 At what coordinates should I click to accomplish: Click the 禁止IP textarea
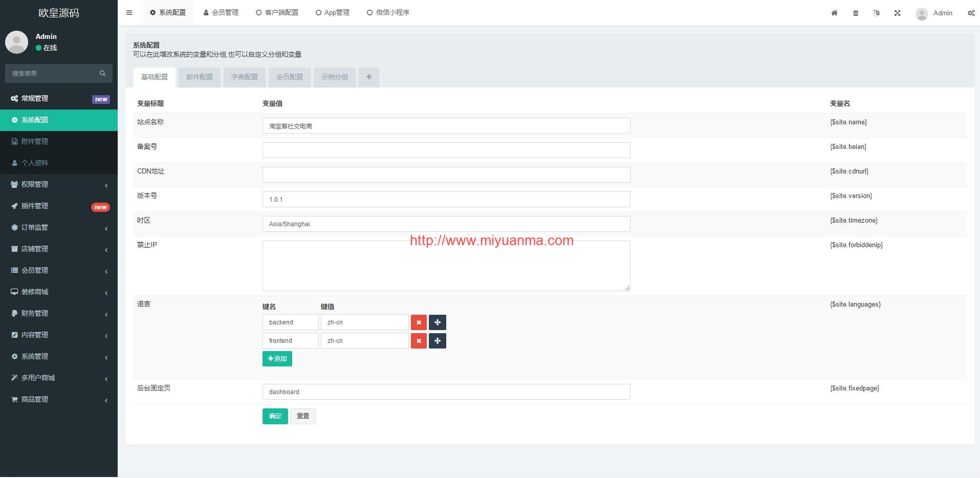tap(446, 266)
